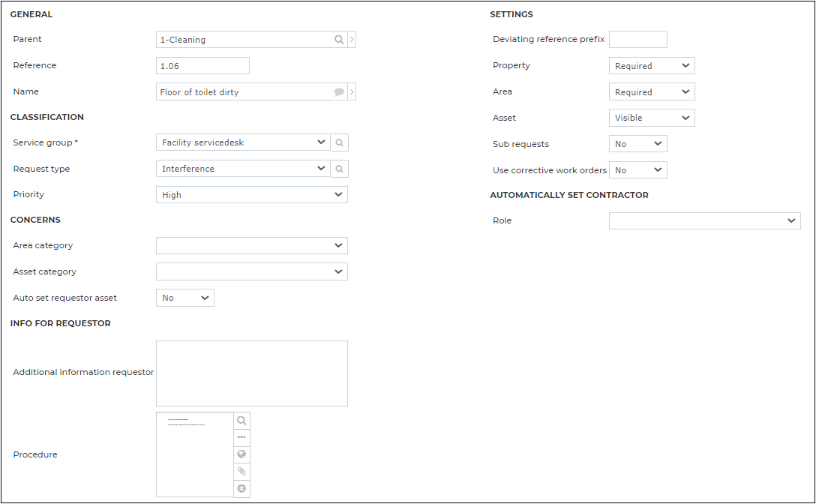Screen dimensions: 816x504
Task: Open the Asset visibility dropdown
Action: click(x=652, y=118)
